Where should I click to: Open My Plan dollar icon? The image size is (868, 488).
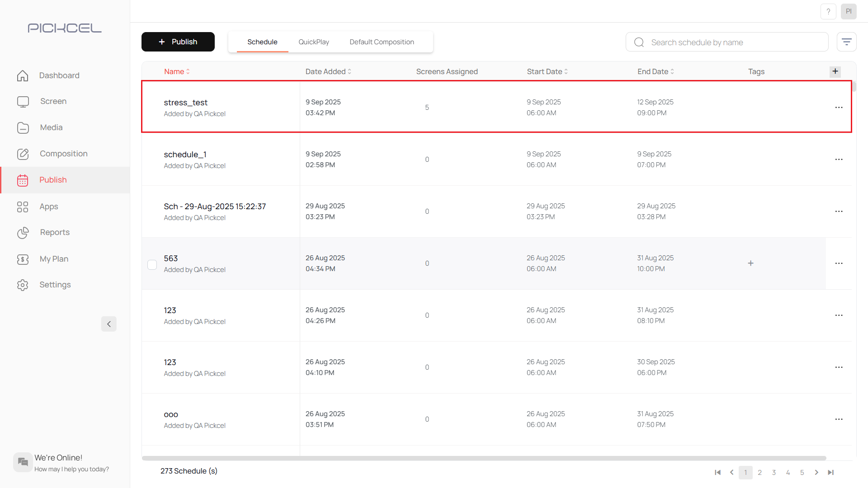[x=23, y=259]
